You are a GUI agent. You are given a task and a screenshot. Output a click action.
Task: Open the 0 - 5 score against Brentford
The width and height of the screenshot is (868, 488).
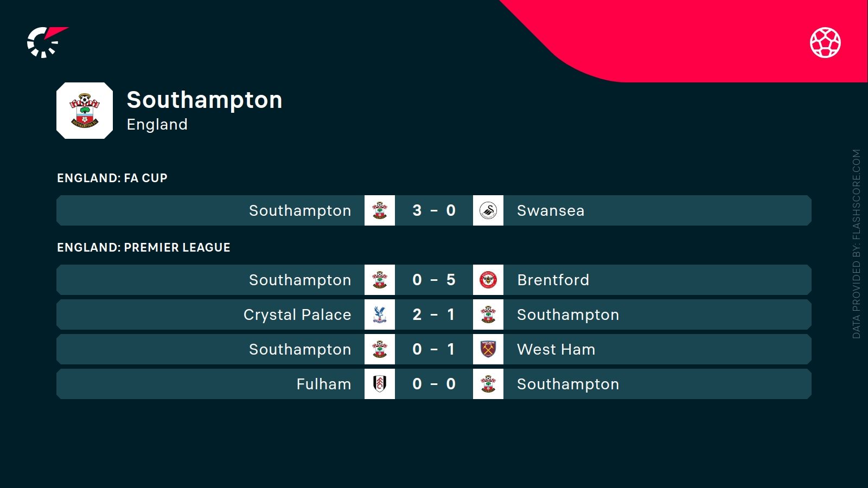(x=434, y=280)
